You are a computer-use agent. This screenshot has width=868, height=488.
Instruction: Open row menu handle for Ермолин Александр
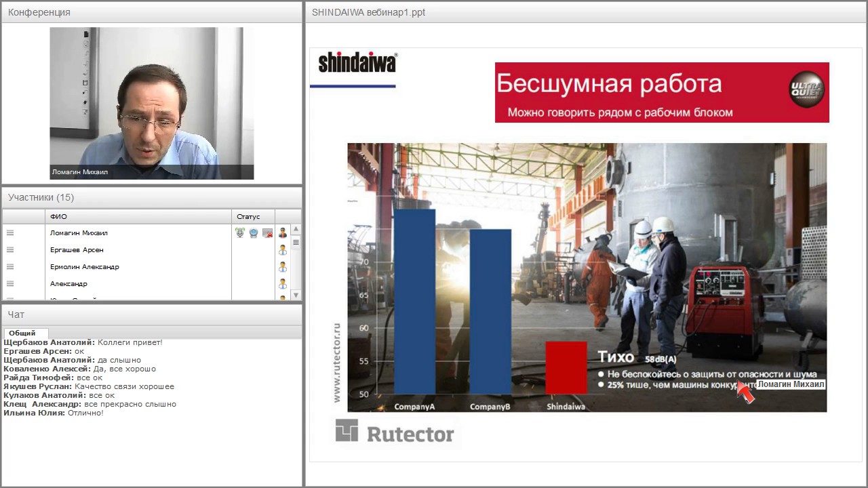click(x=10, y=266)
